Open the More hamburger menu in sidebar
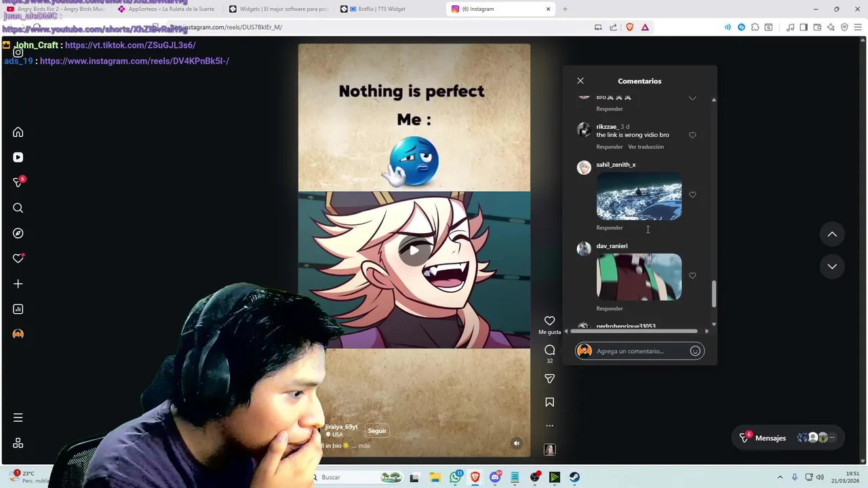Image resolution: width=868 pixels, height=488 pixels. click(x=18, y=418)
